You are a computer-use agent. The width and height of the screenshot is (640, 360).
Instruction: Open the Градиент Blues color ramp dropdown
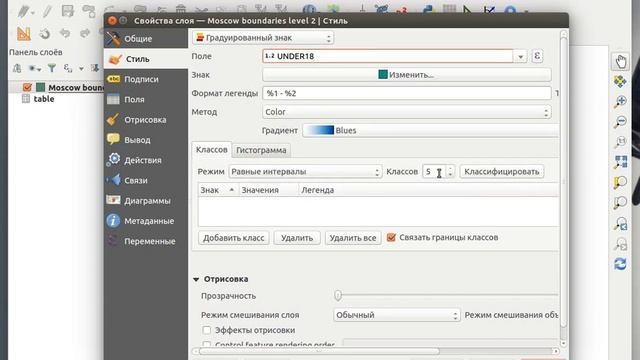(x=431, y=130)
